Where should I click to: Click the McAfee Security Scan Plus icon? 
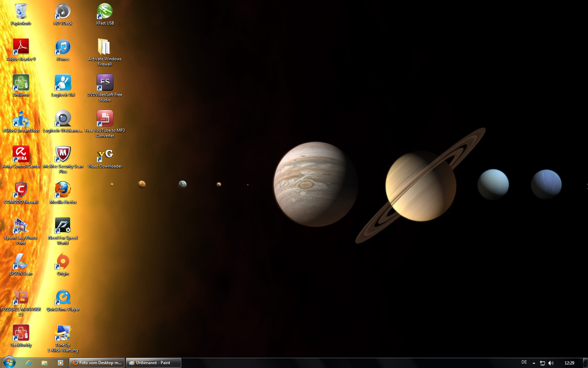63,154
